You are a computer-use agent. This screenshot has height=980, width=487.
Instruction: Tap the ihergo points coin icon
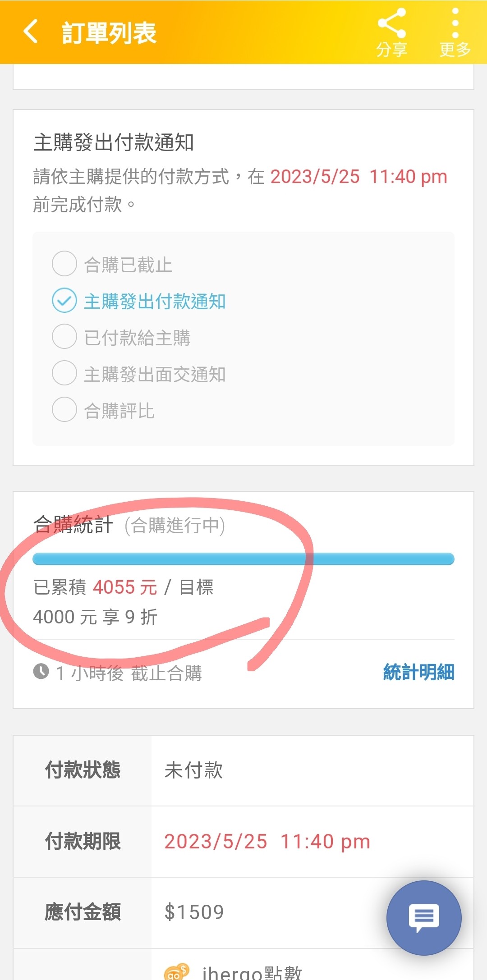point(176,971)
